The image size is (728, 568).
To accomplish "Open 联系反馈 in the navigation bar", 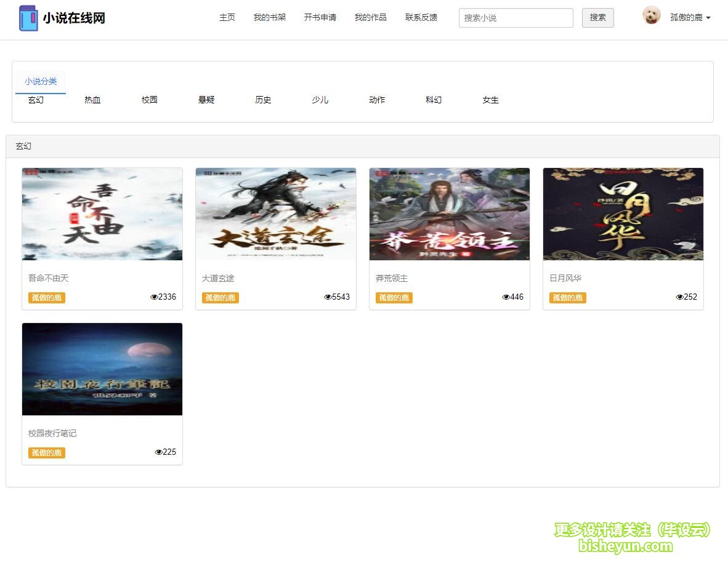I will pos(421,18).
